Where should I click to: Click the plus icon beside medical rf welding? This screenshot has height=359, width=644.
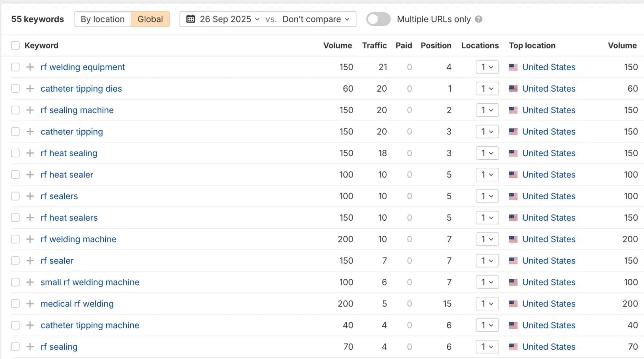(x=30, y=304)
